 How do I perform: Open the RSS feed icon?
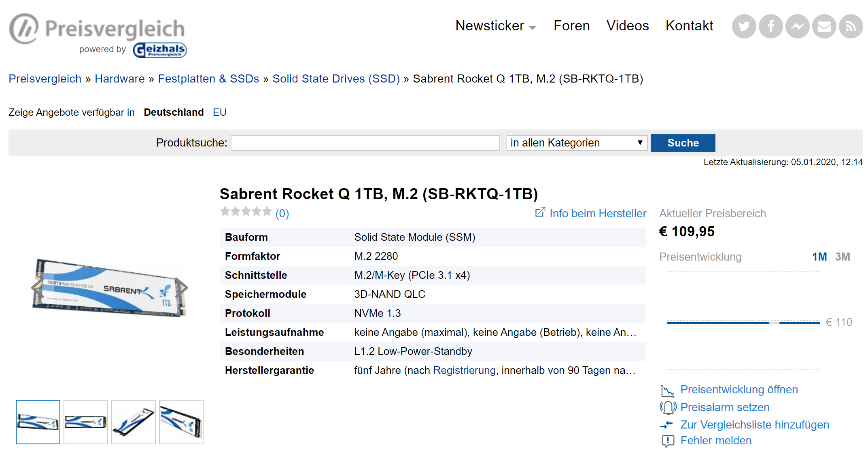pos(851,27)
